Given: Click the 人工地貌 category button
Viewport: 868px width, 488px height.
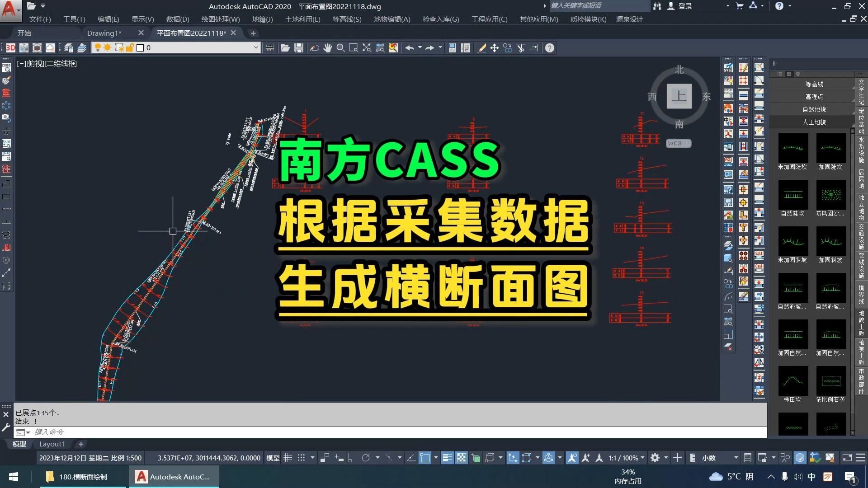Looking at the screenshot, I should tap(814, 122).
